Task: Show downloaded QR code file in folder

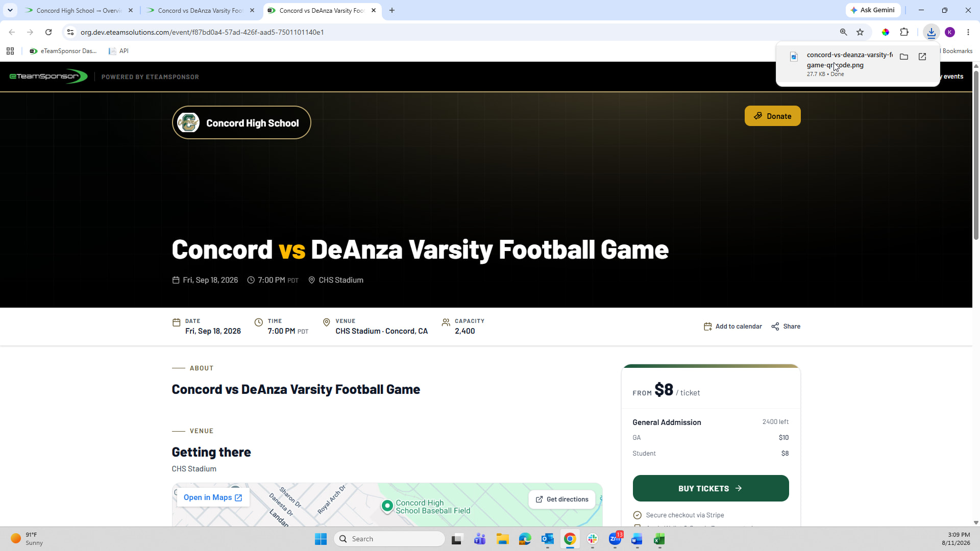Action: [904, 57]
